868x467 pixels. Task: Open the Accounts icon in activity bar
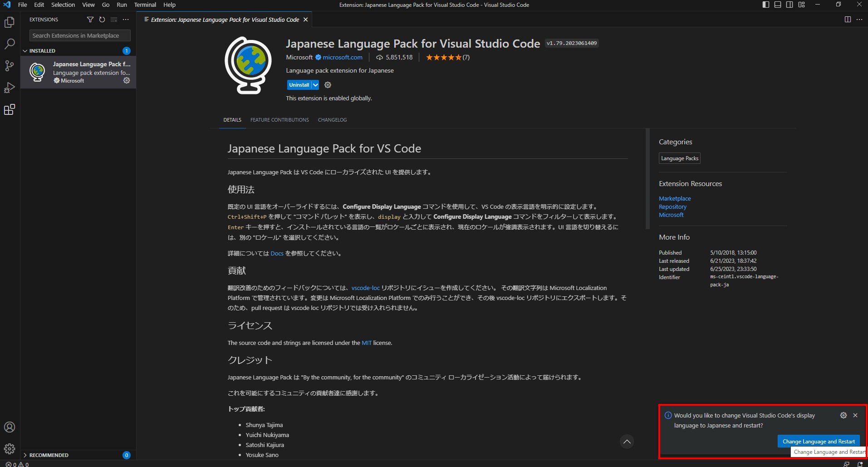click(10, 427)
